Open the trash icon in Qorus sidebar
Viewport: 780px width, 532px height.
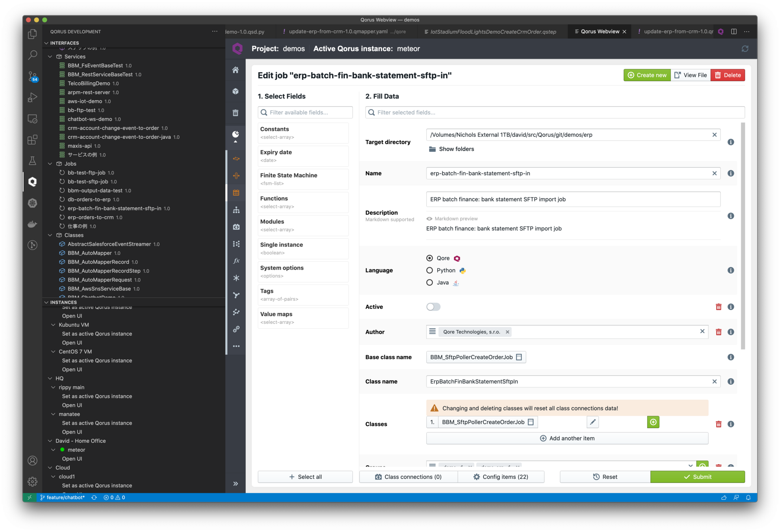click(236, 113)
